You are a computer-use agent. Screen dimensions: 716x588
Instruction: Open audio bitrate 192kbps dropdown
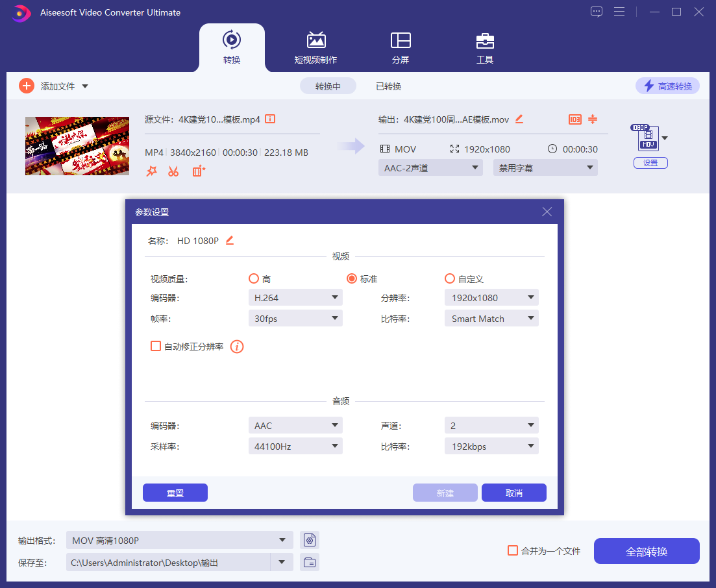(491, 446)
